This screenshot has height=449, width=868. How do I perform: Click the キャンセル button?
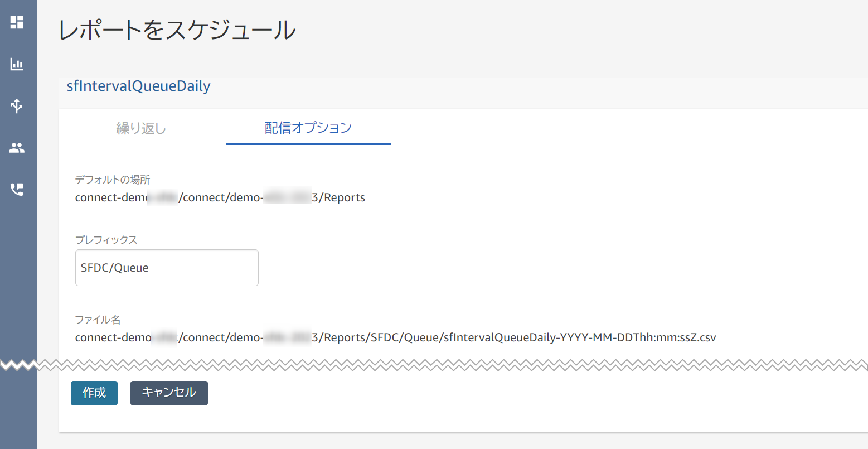169,393
